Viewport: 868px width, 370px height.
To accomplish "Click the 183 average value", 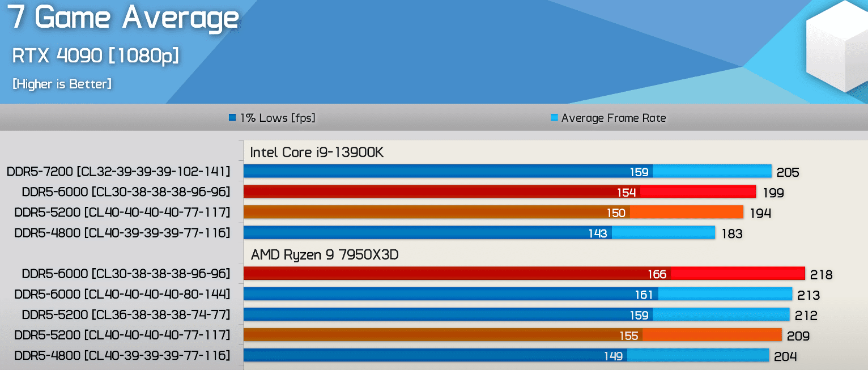I will [732, 234].
